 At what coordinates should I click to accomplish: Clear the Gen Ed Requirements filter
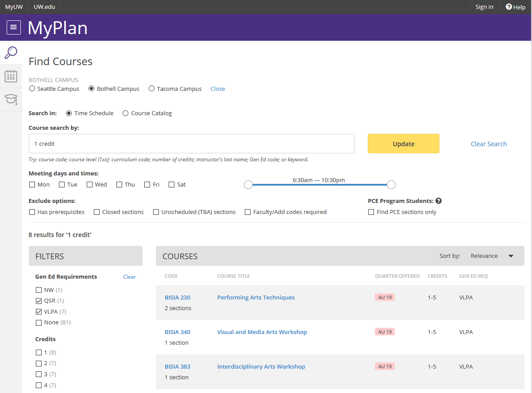[129, 277]
